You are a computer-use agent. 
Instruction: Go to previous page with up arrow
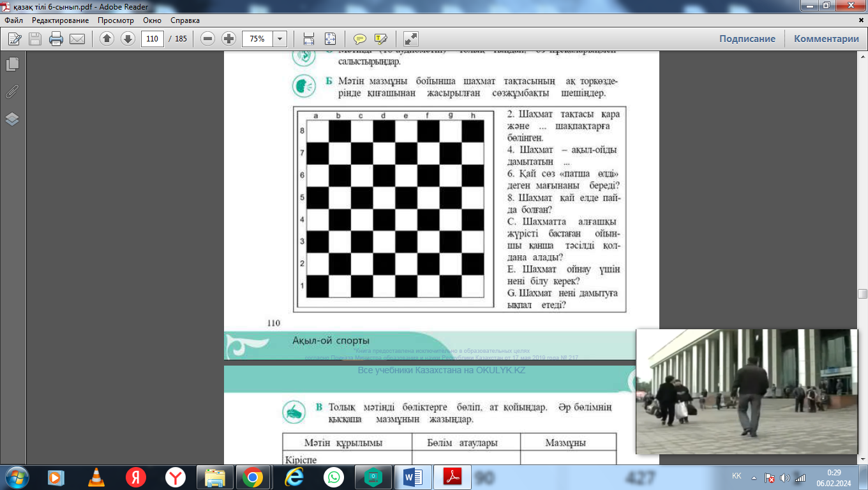coord(107,39)
